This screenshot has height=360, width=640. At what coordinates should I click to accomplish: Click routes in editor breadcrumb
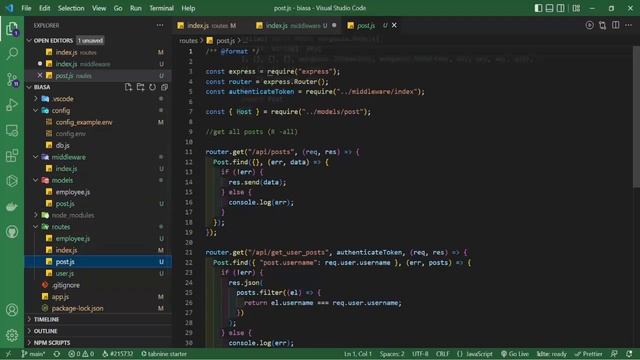pyautogui.click(x=188, y=40)
